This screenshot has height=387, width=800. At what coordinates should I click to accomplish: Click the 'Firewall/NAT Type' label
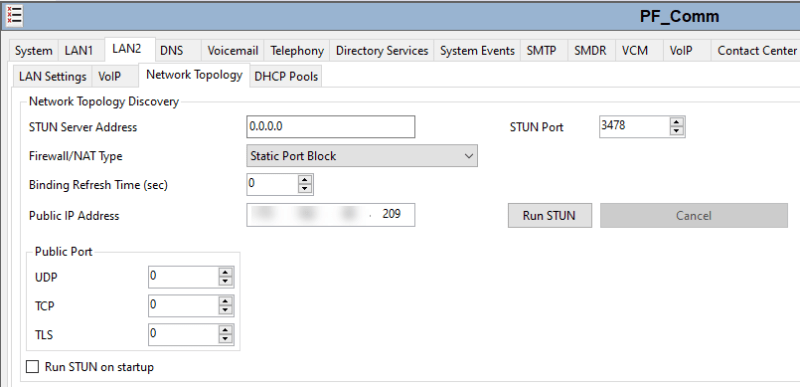coord(76,157)
